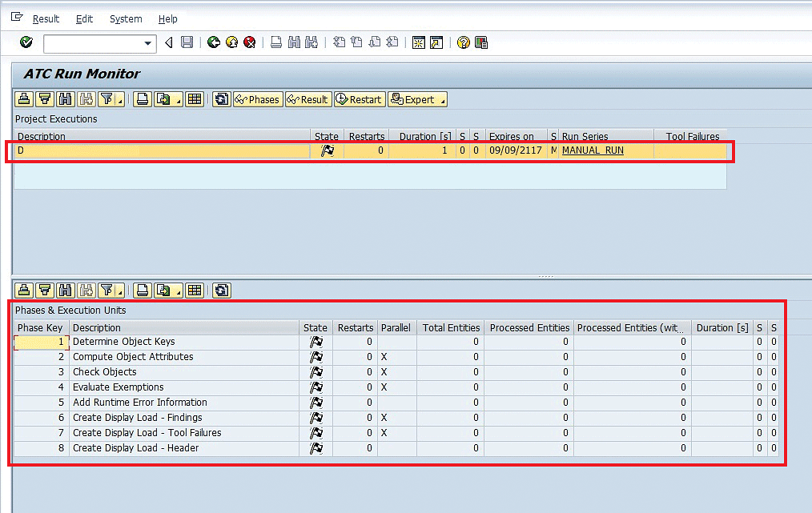
Task: Expand the Expert button dropdown menu
Action: pos(442,100)
